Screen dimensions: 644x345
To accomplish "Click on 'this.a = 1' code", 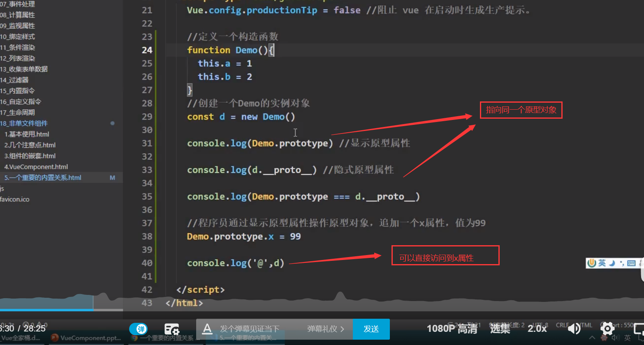I will click(x=225, y=64).
